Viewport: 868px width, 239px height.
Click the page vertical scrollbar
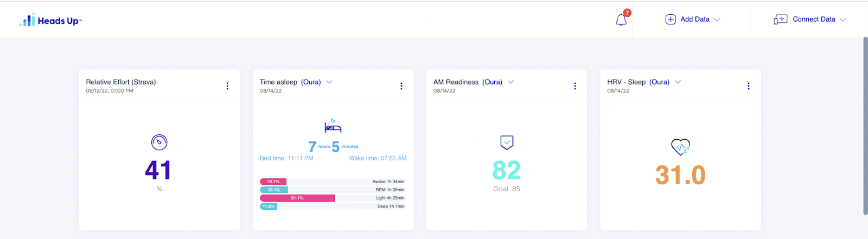pyautogui.click(x=865, y=126)
